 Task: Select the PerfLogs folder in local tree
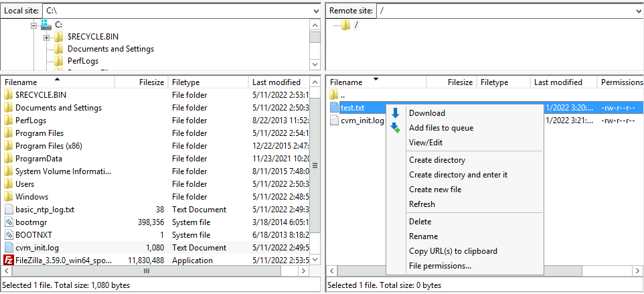coord(83,61)
